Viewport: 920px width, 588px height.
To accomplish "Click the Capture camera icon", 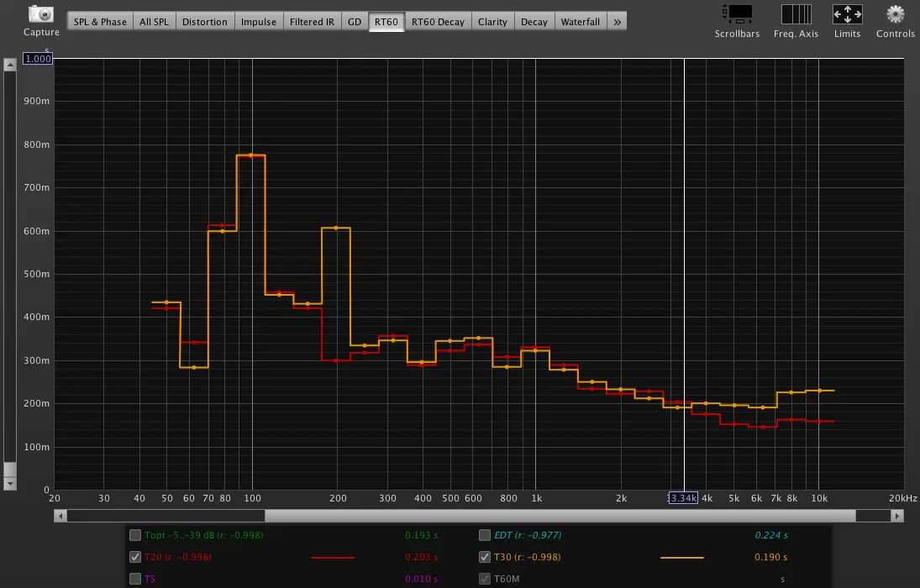I will pos(41,14).
